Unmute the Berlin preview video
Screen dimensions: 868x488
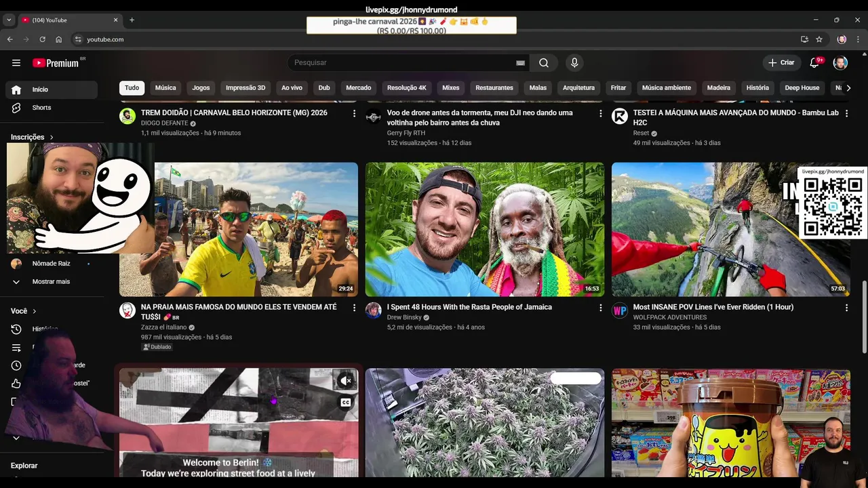point(346,381)
